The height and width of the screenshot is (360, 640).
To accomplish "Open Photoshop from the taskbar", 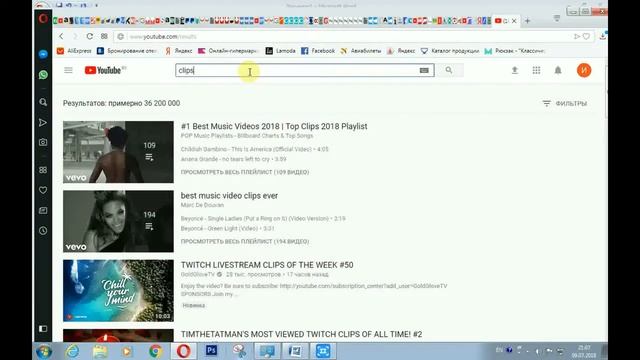I will 211,351.
